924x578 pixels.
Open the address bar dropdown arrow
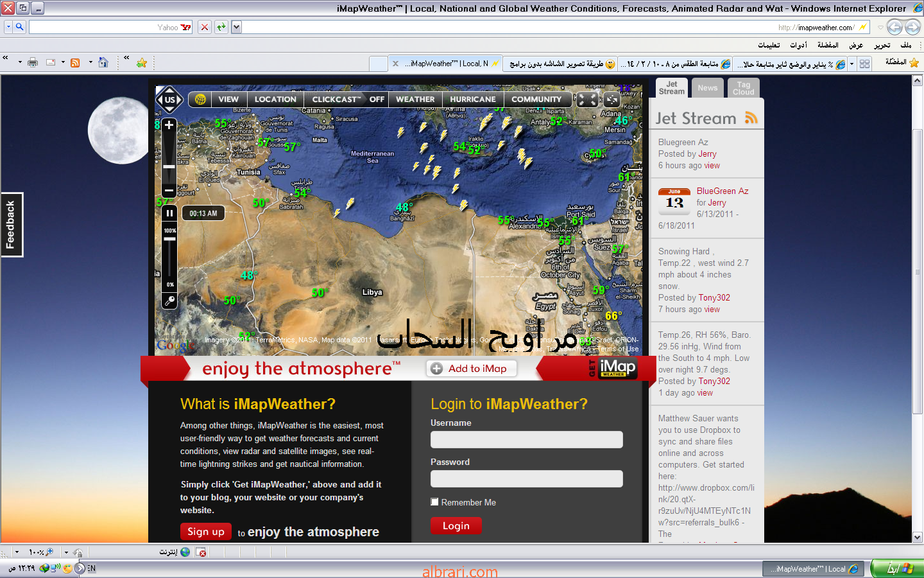237,27
